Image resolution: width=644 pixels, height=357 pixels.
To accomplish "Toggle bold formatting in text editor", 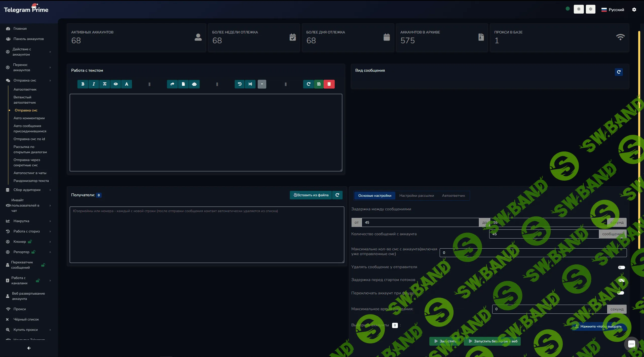I will click(x=83, y=84).
